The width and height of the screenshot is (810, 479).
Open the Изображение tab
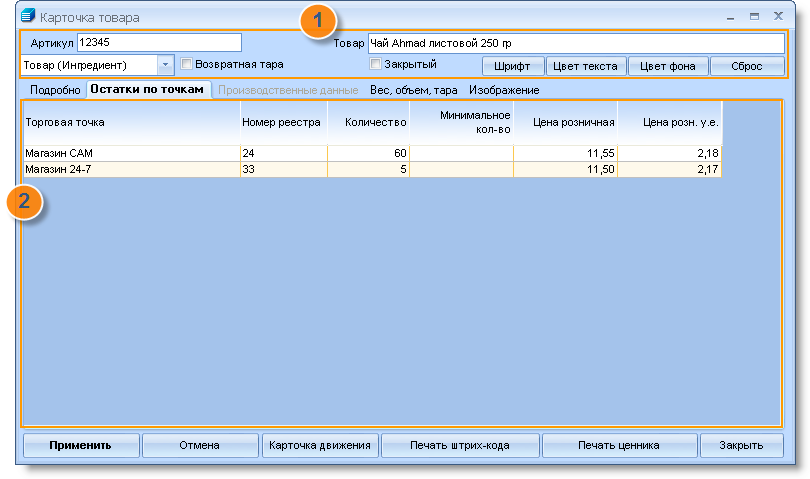click(504, 90)
